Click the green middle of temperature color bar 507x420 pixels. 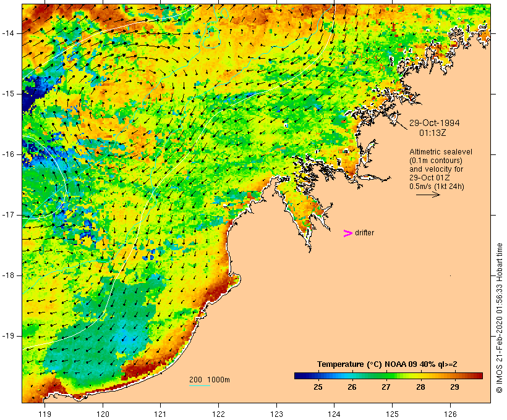pyautogui.click(x=388, y=376)
